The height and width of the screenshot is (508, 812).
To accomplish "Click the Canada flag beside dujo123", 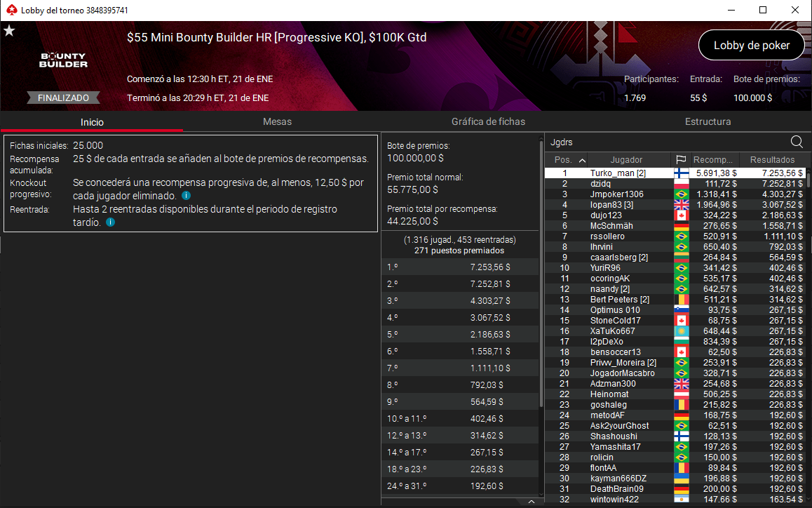I will pyautogui.click(x=681, y=215).
